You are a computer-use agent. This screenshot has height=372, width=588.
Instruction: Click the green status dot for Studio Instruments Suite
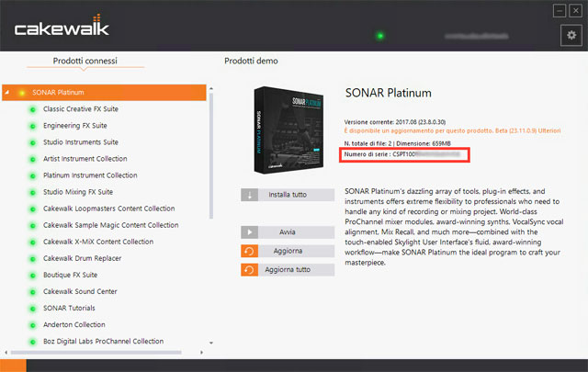[33, 142]
